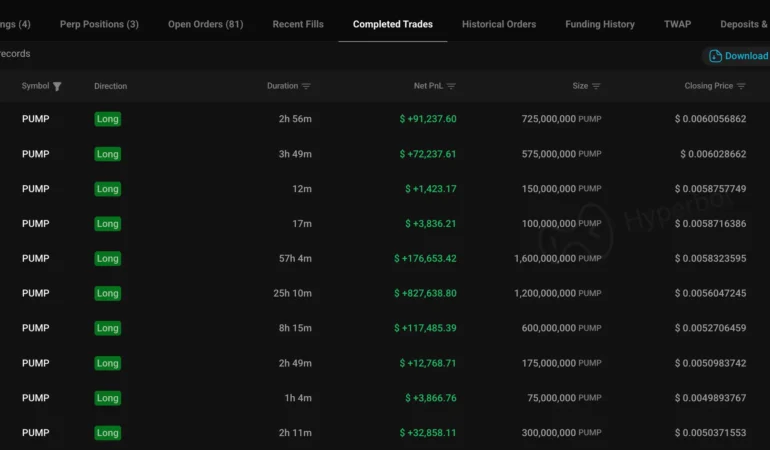The image size is (770, 450).
Task: Click Long badge in the 3h 49m row
Action: pos(108,154)
